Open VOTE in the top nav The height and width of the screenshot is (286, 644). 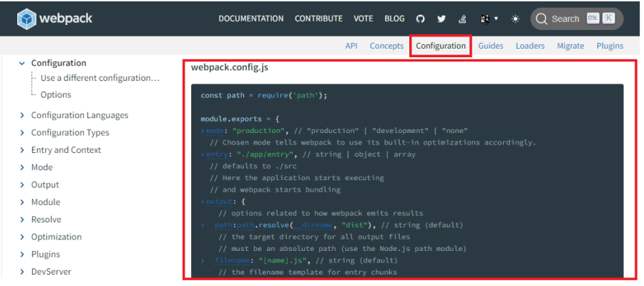point(364,19)
